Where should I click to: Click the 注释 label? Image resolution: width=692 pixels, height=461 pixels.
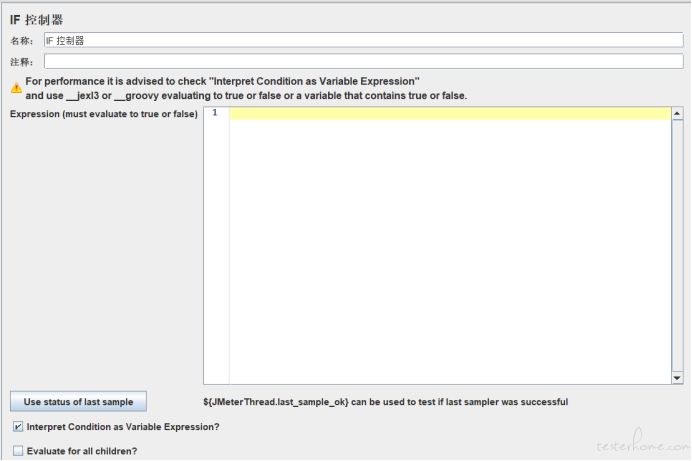tap(22, 62)
